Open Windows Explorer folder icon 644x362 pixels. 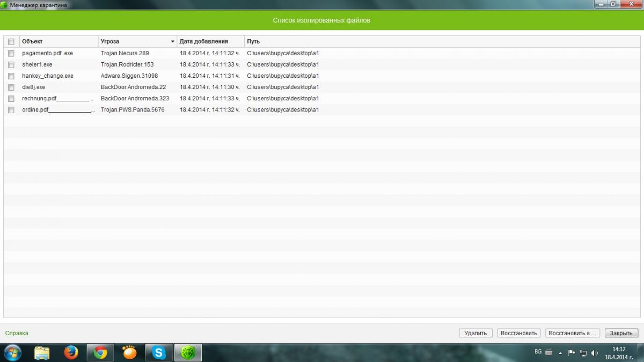42,352
